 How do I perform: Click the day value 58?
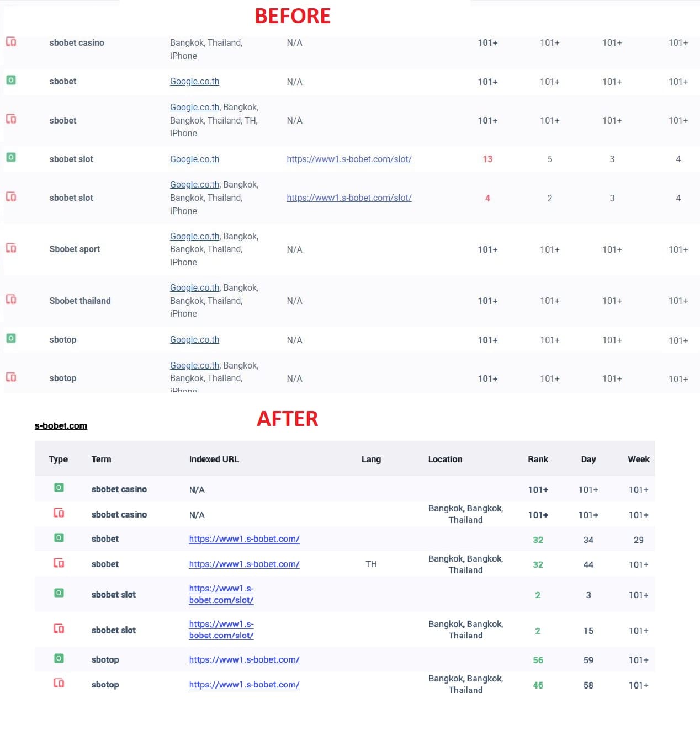pyautogui.click(x=588, y=685)
